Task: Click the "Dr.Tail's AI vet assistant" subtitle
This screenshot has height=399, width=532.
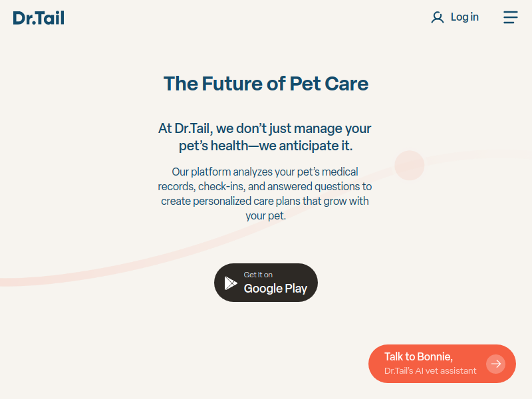Action: 430,371
